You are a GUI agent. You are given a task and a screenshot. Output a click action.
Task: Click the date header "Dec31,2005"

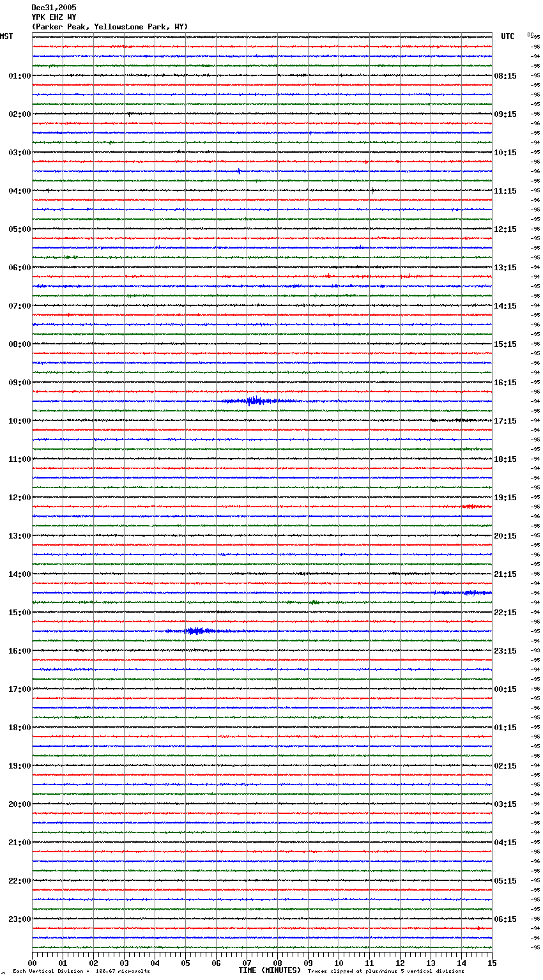54,8
